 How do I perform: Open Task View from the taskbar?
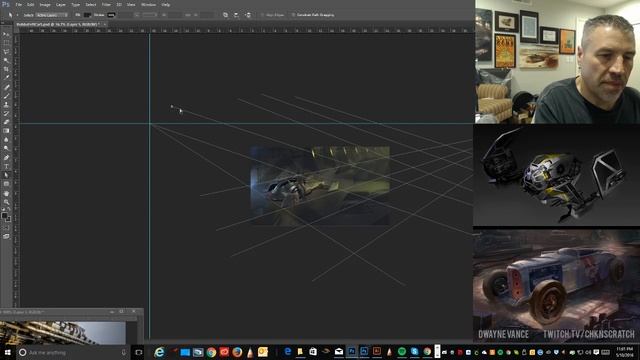tap(139, 352)
